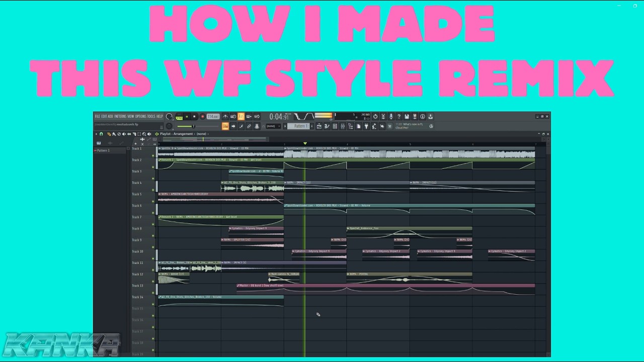644x362 pixels.
Task: Select the zoom magnifier tool in Playlist
Action: 144,134
